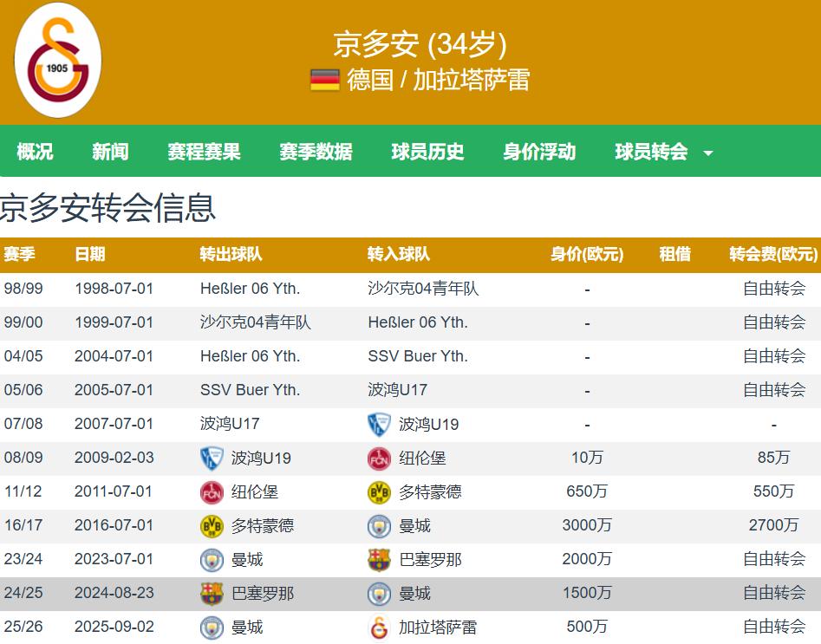
Task: Open the 新闻 tab
Action: pos(110,152)
